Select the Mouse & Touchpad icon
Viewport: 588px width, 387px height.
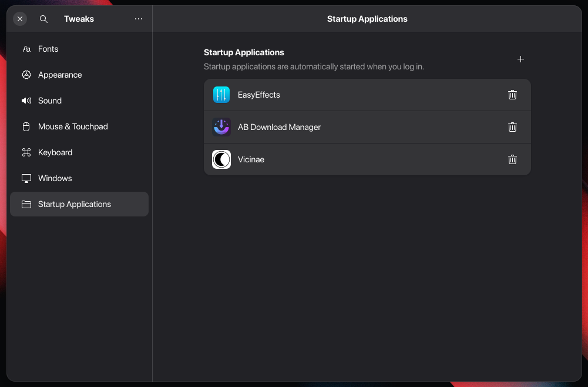click(x=26, y=126)
